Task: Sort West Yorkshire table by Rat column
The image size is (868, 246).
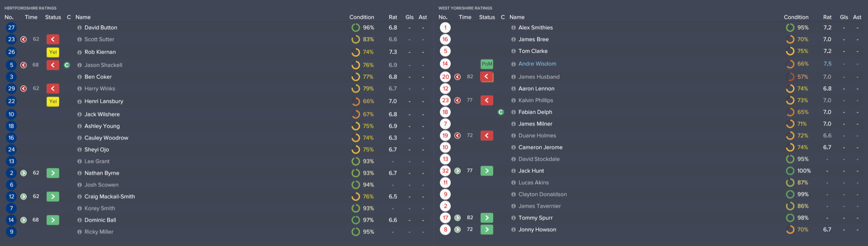Action: [827, 17]
